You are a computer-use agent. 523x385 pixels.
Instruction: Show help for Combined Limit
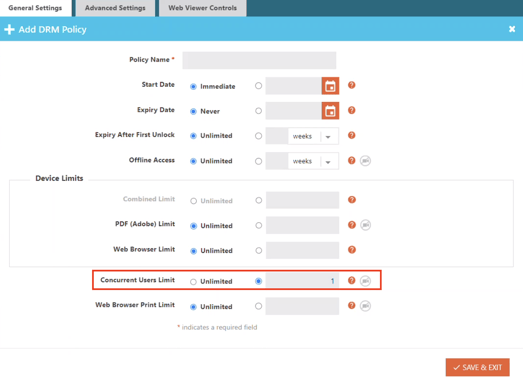tap(352, 200)
